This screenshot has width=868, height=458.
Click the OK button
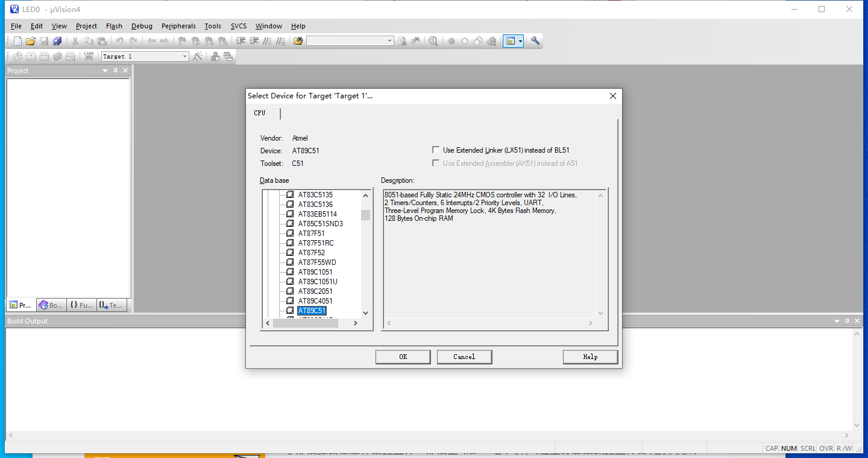click(403, 357)
